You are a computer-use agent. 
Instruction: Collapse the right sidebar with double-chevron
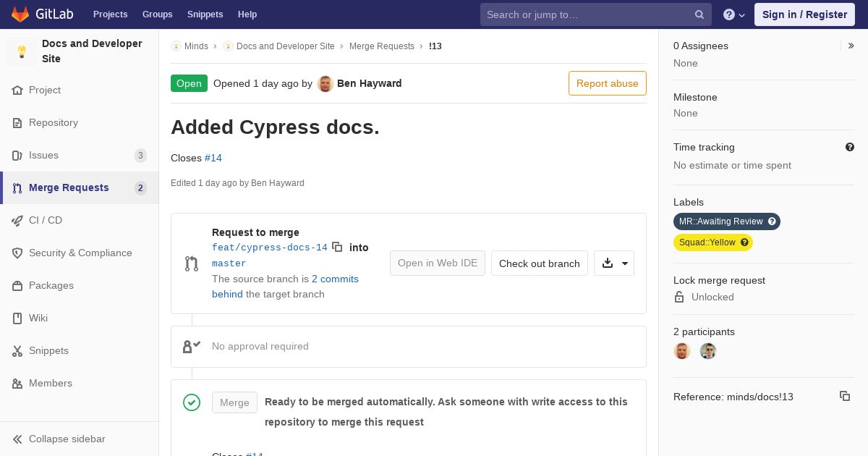(851, 46)
